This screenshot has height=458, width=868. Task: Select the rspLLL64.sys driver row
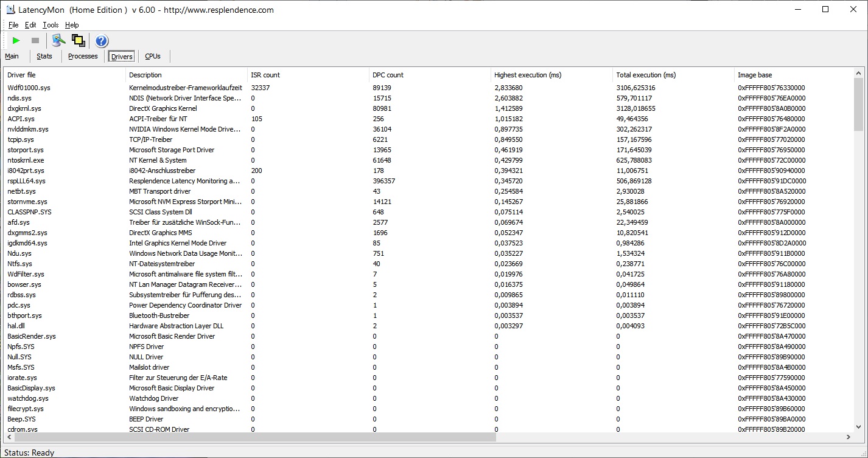(x=429, y=181)
